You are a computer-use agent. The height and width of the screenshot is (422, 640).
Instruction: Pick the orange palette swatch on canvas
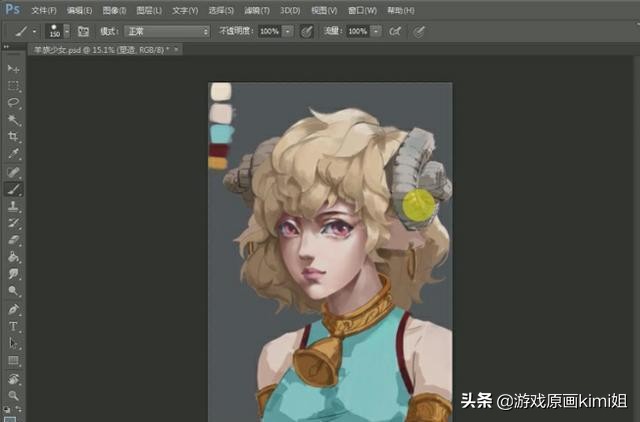(218, 163)
